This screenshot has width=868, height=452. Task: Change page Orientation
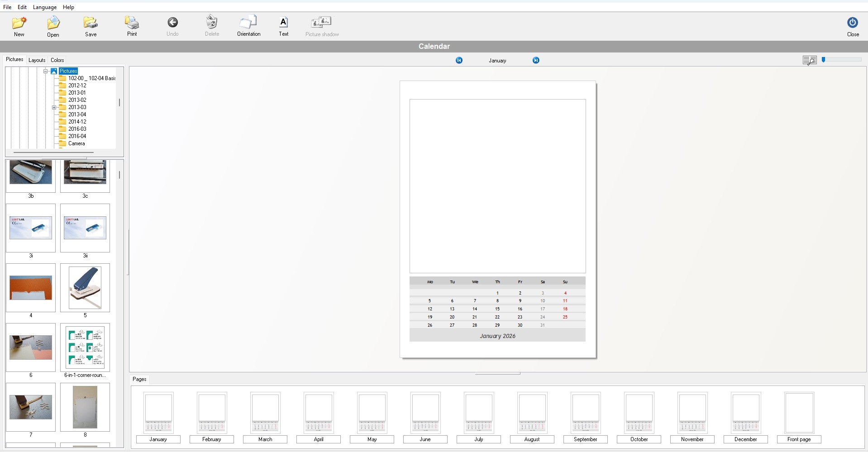click(248, 26)
